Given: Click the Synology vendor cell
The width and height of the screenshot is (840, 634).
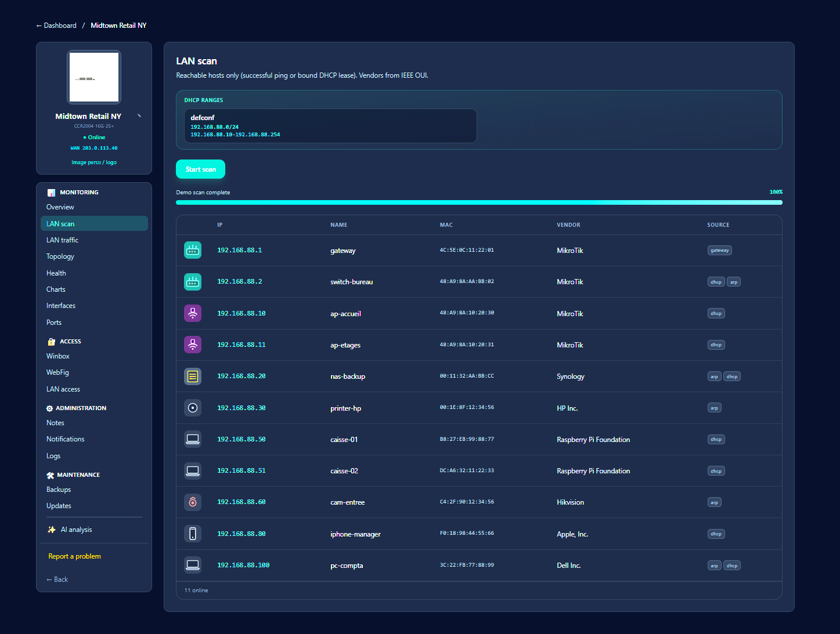Looking at the screenshot, I should pos(570,376).
